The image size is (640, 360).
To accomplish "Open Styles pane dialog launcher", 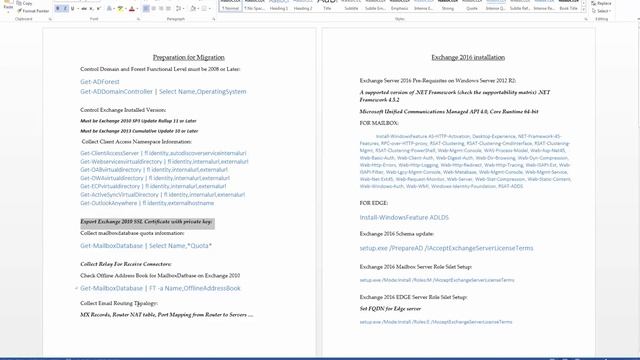I will click(586, 19).
